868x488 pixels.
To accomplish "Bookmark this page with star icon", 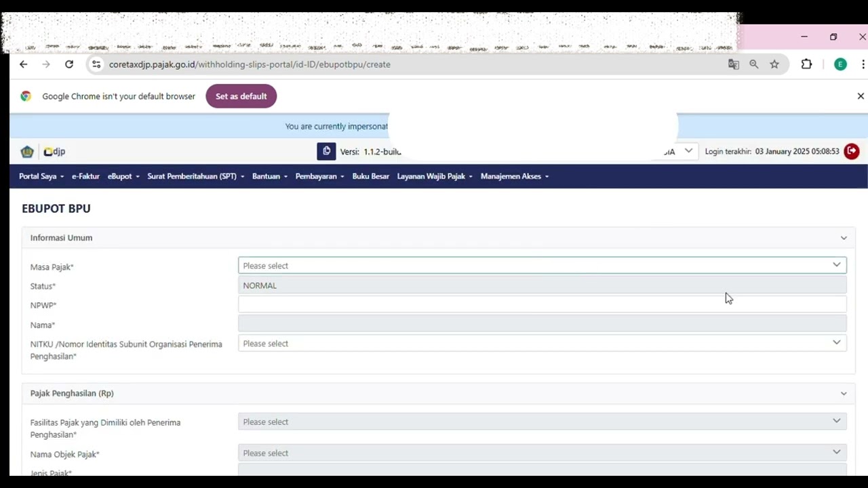I will (774, 64).
